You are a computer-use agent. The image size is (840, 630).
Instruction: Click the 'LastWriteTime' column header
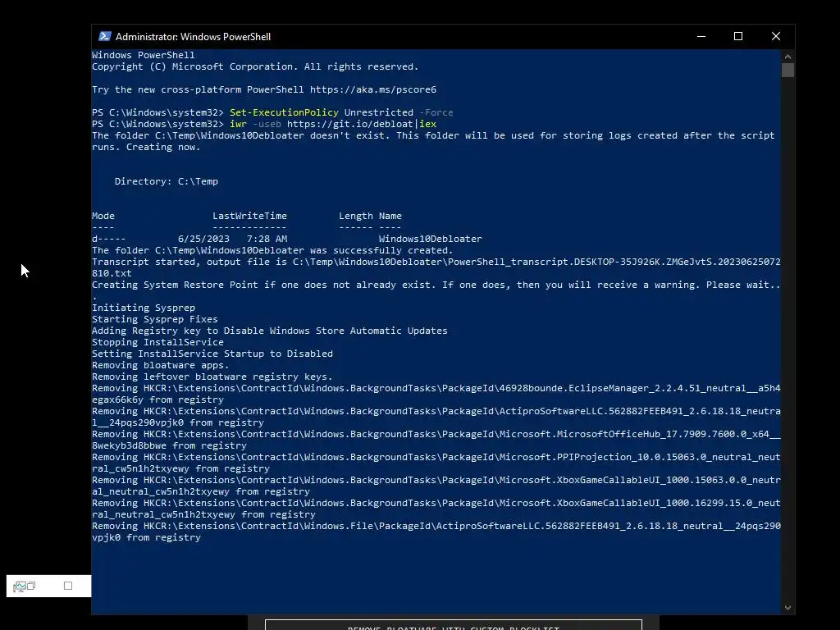click(249, 216)
